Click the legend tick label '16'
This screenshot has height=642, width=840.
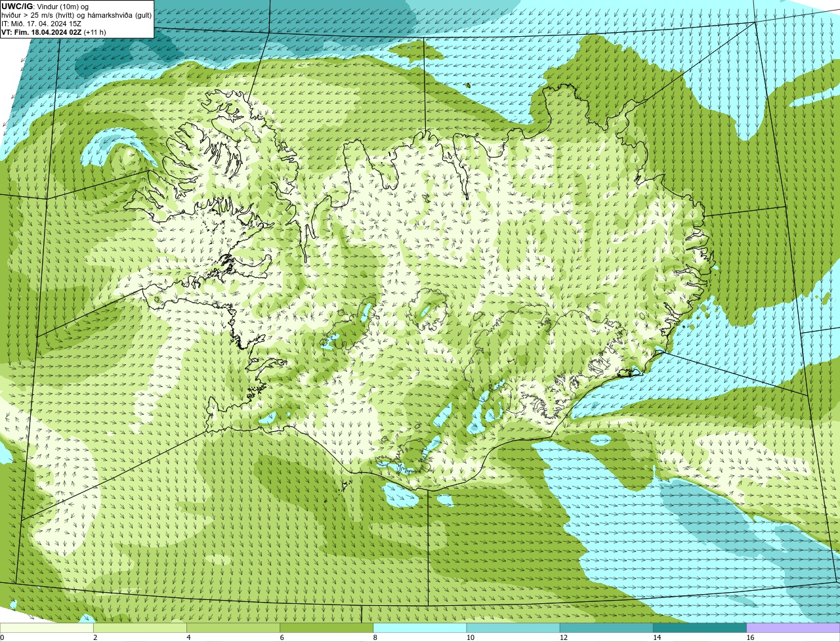coord(750,637)
